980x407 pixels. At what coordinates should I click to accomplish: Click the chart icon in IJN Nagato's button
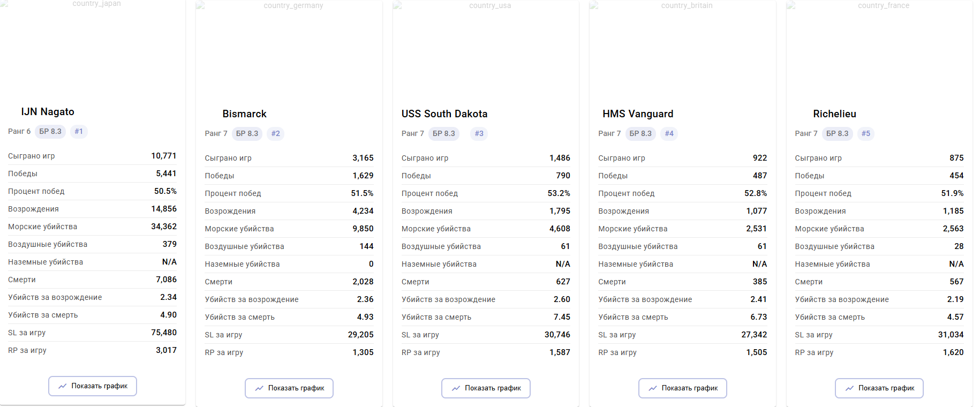tap(63, 386)
